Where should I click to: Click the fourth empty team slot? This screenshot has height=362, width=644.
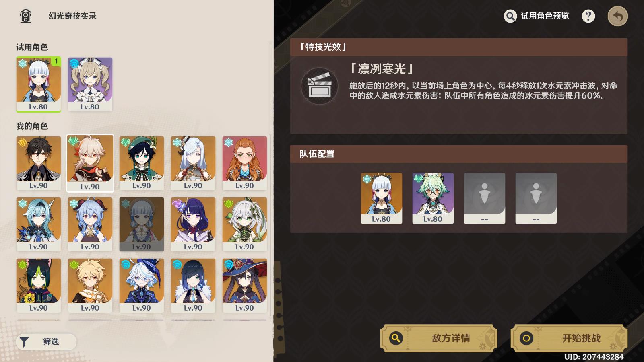click(536, 198)
